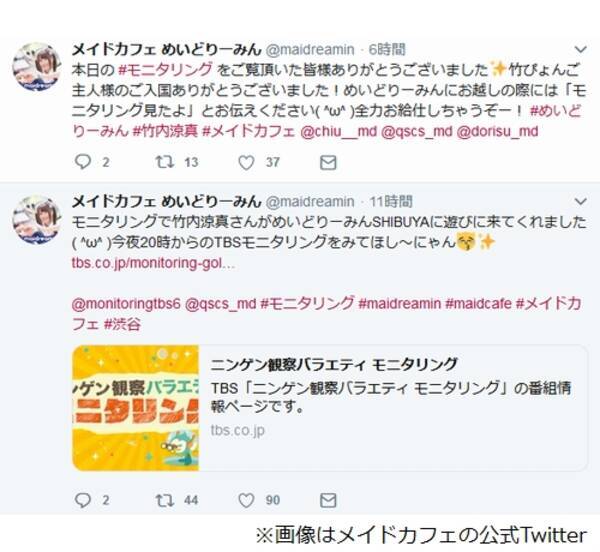This screenshot has height=552, width=600.
Task: Open the @monitoringtbs6 mention
Action: coord(126,304)
